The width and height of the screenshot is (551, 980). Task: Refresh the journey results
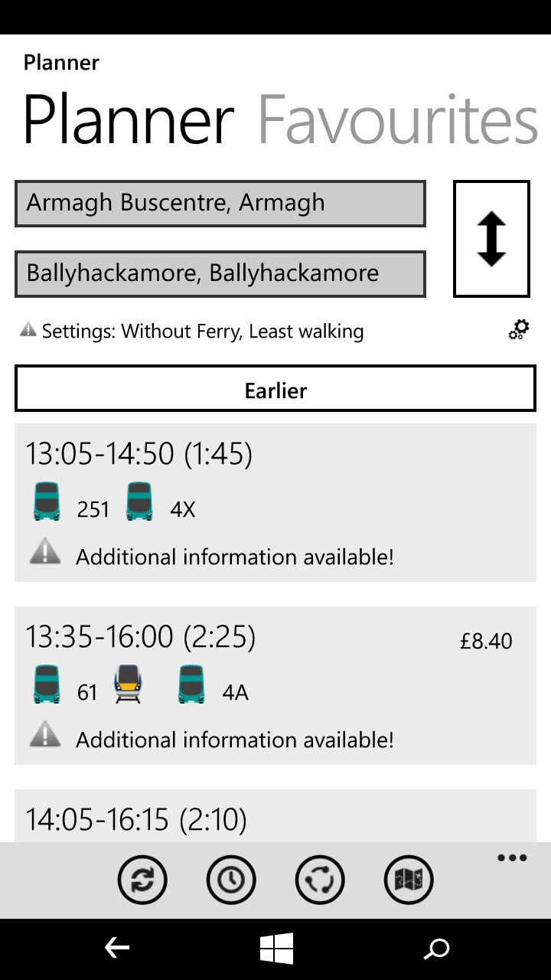142,880
